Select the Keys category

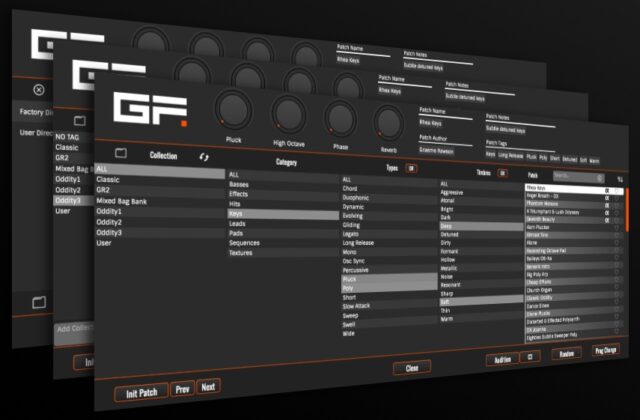pos(283,214)
